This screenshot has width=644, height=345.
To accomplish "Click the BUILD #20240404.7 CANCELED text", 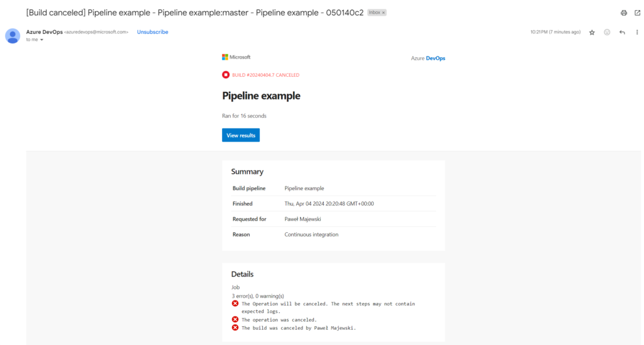I will (x=265, y=75).
